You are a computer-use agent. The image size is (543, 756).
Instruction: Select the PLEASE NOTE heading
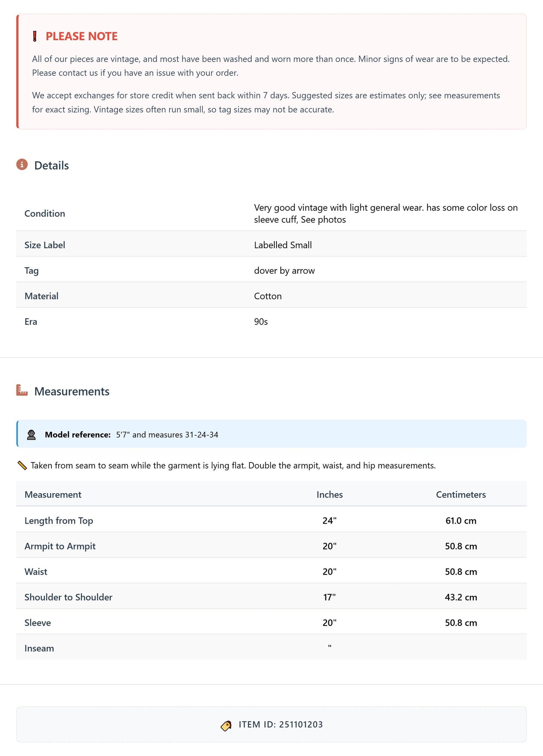(x=82, y=36)
